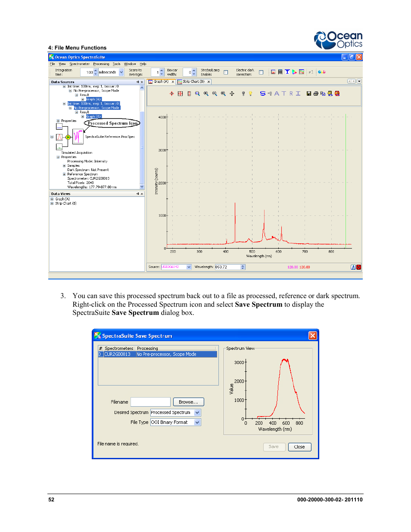Click the Integration time value field
411x532 pixels.
87,72
